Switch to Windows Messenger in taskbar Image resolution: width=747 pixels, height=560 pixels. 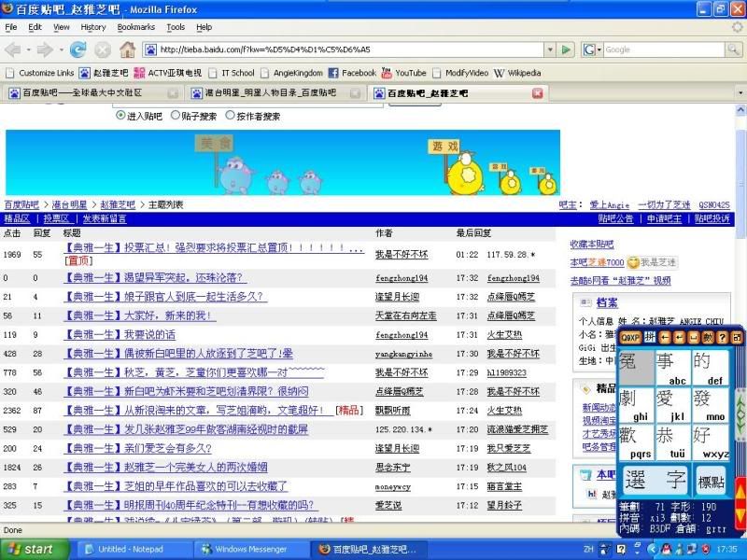point(251,550)
